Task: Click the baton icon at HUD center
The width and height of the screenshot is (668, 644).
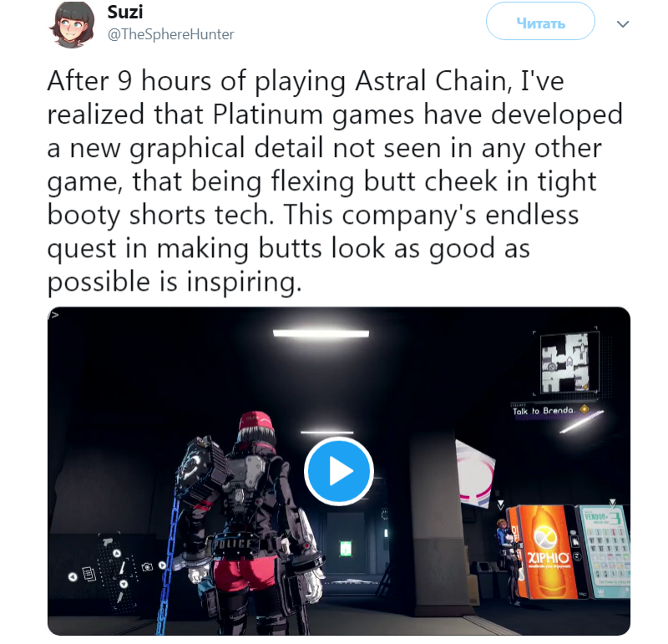Action: (122, 568)
